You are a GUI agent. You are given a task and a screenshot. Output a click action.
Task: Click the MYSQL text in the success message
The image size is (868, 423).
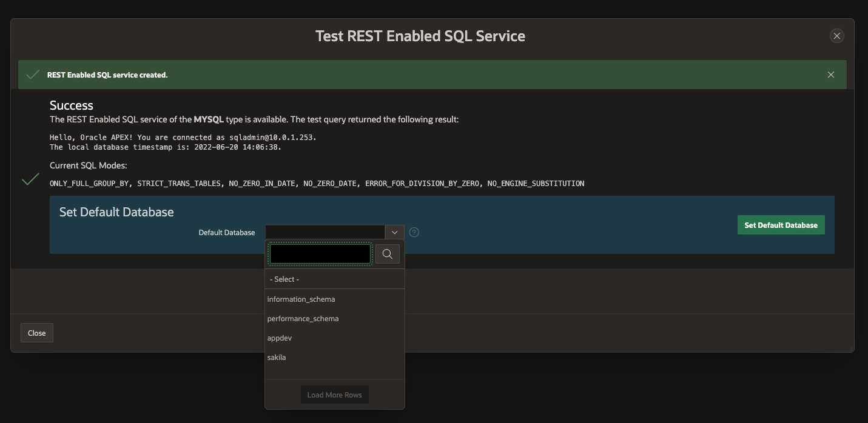pos(208,119)
